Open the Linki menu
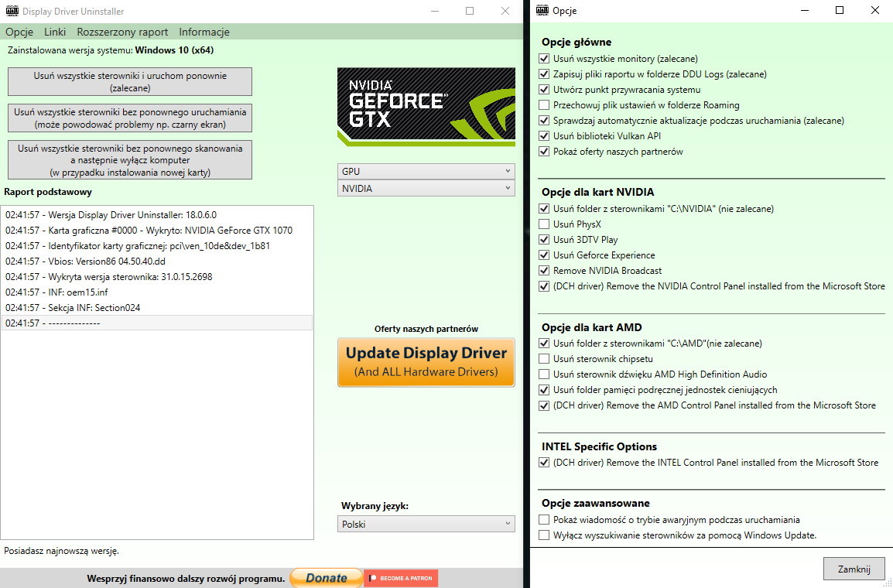This screenshot has width=893, height=588. pyautogui.click(x=55, y=32)
